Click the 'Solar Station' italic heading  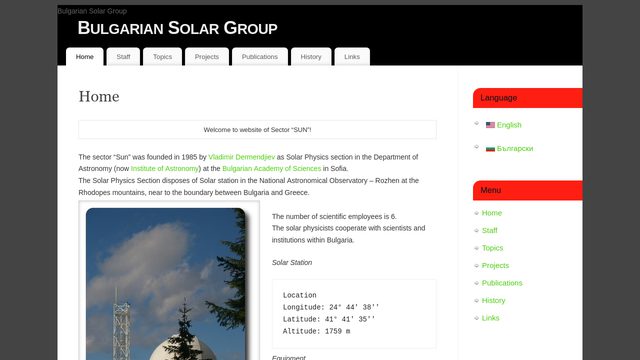pos(292,263)
